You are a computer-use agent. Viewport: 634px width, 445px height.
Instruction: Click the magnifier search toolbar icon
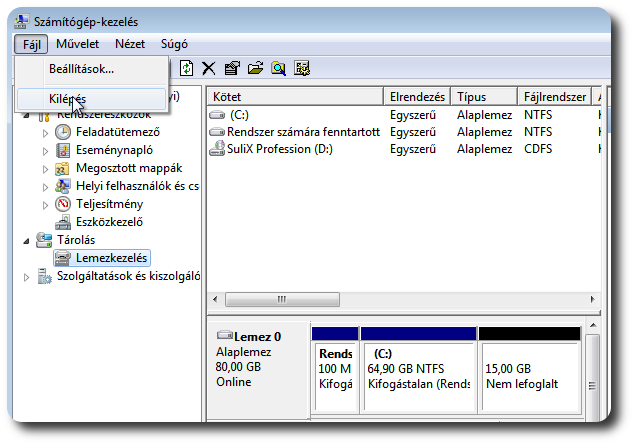point(279,68)
